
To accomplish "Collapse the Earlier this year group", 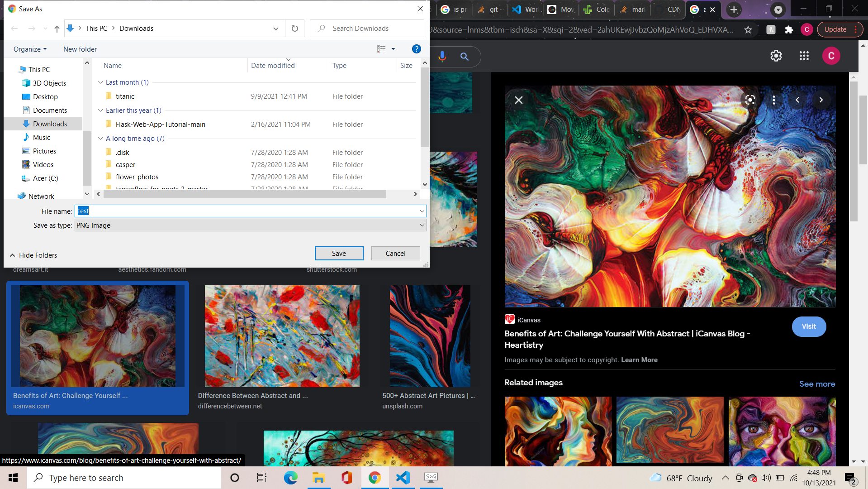I will pyautogui.click(x=100, y=110).
